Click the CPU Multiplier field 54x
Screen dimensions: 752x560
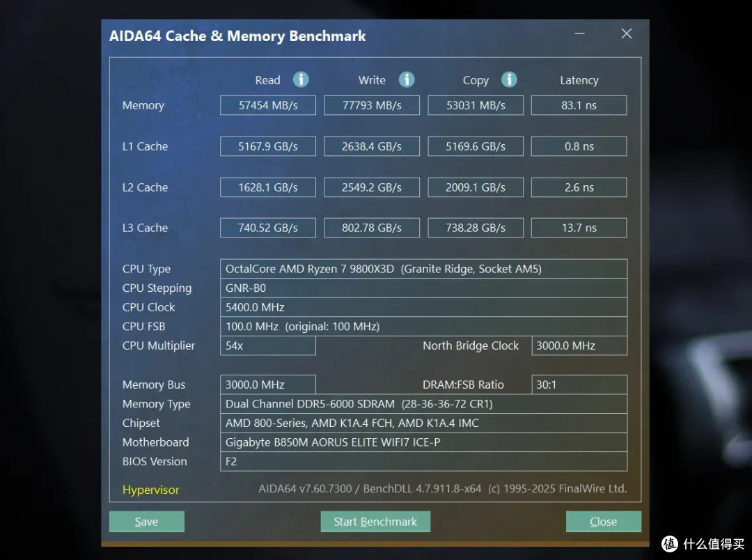[x=268, y=345]
